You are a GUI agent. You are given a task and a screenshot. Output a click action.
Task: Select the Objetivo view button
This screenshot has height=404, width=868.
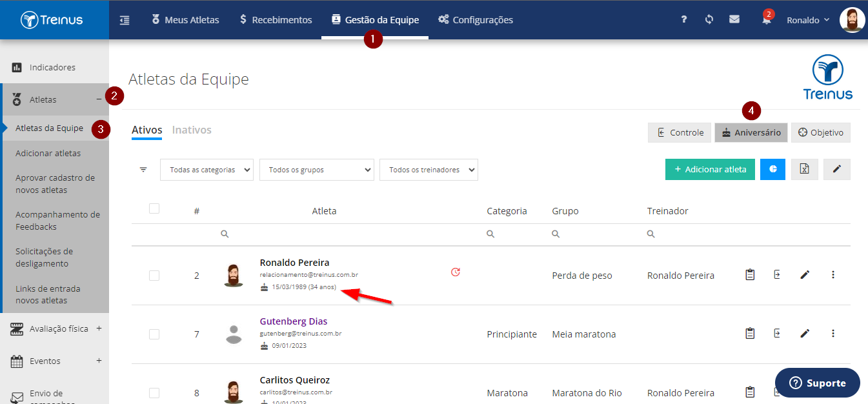coord(821,132)
